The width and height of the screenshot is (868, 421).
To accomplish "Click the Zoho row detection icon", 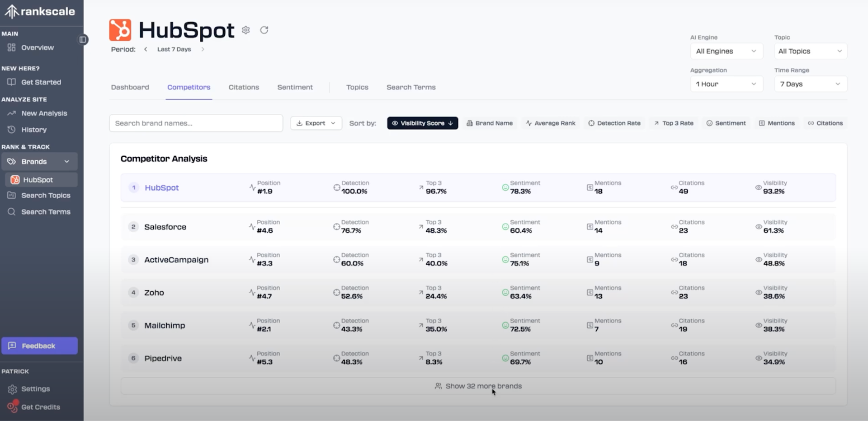I will pos(336,293).
